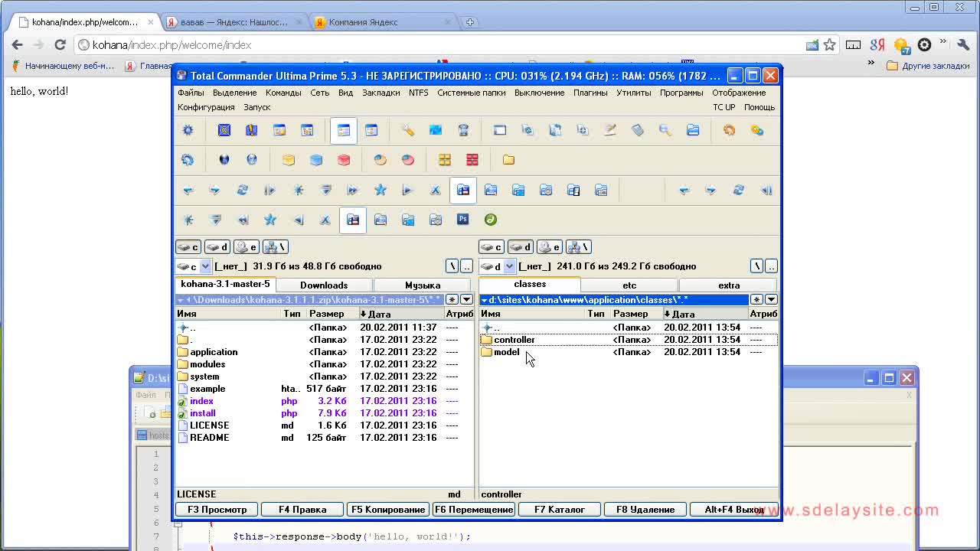Click the green round icon beside Photoshop

coord(491,220)
